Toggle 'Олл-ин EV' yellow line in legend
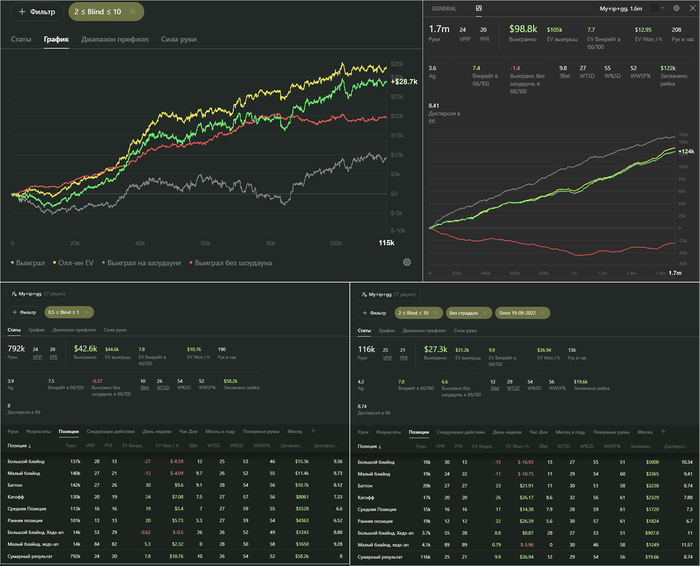 tap(73, 263)
